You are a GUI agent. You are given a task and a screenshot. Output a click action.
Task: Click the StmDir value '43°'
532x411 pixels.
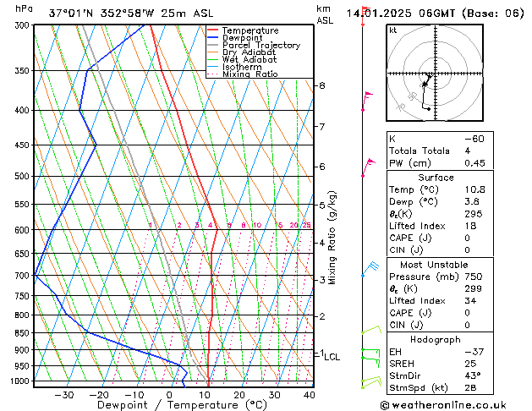[x=472, y=376]
